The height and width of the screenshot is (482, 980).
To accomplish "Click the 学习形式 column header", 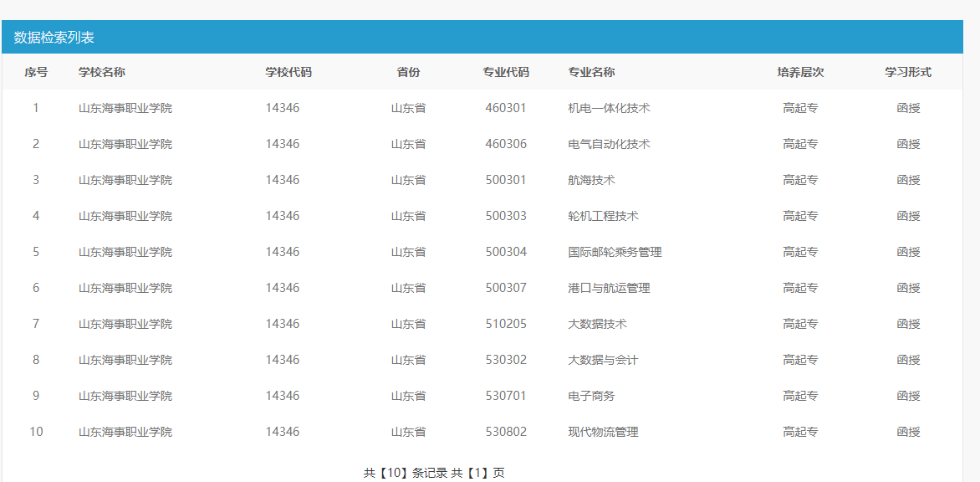I will [x=908, y=72].
